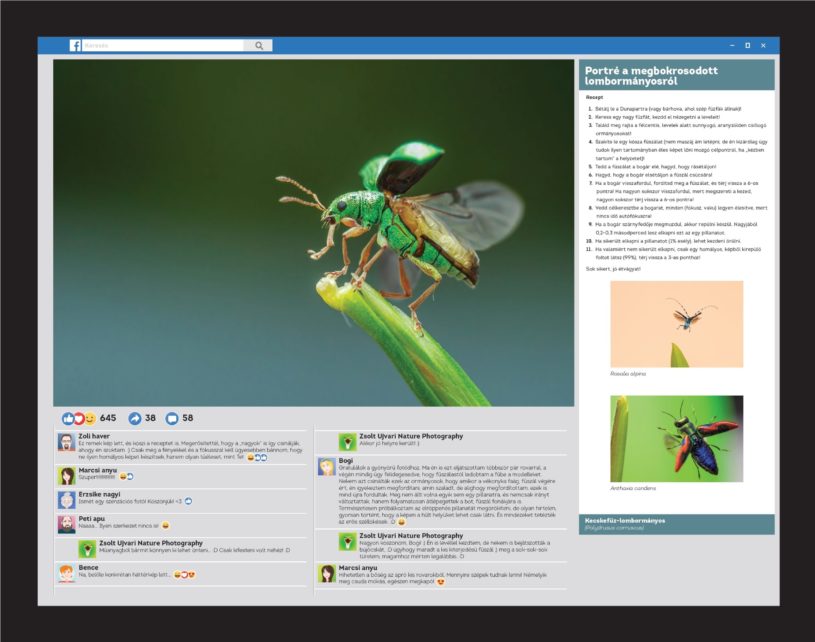This screenshot has width=815, height=642.
Task: Open Zoli haver's profile avatar
Action: [66, 443]
